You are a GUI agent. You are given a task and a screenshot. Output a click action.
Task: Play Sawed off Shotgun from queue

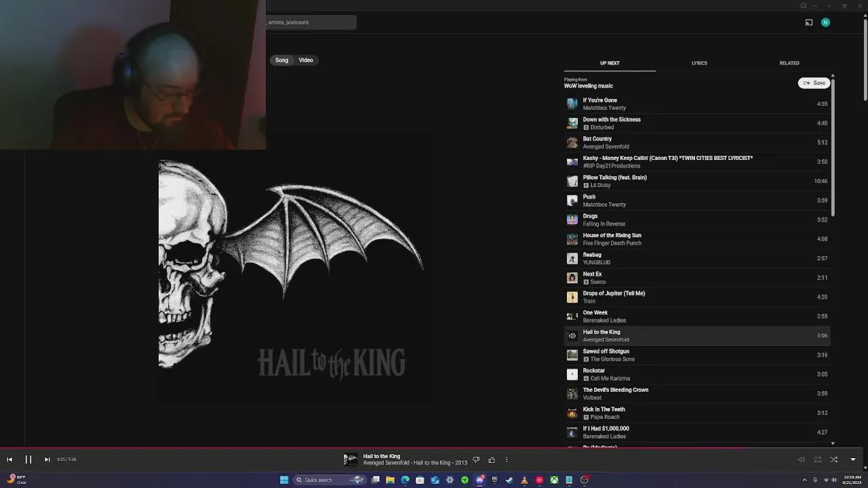click(697, 355)
